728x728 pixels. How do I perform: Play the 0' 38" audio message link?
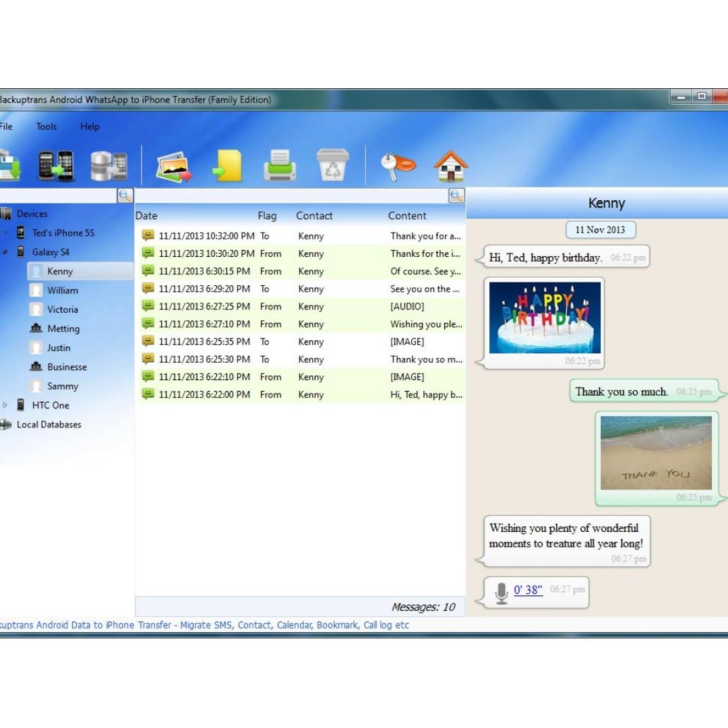528,590
